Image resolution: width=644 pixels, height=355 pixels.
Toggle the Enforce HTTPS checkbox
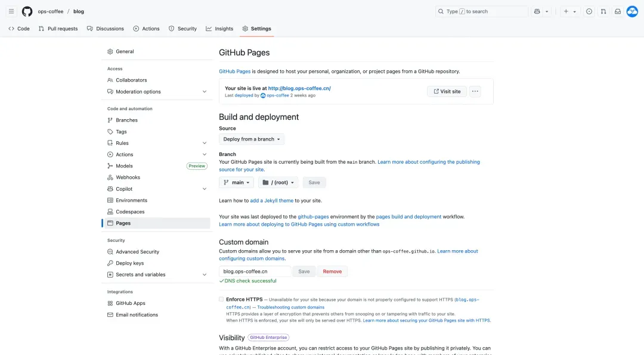coord(221,299)
